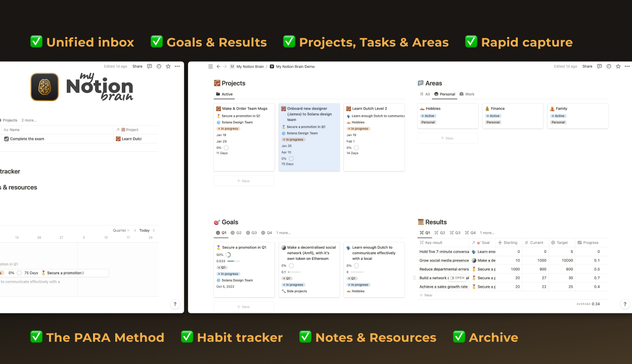Select the Q1 tab in Results
This screenshot has width=632, height=364.
pyautogui.click(x=425, y=233)
